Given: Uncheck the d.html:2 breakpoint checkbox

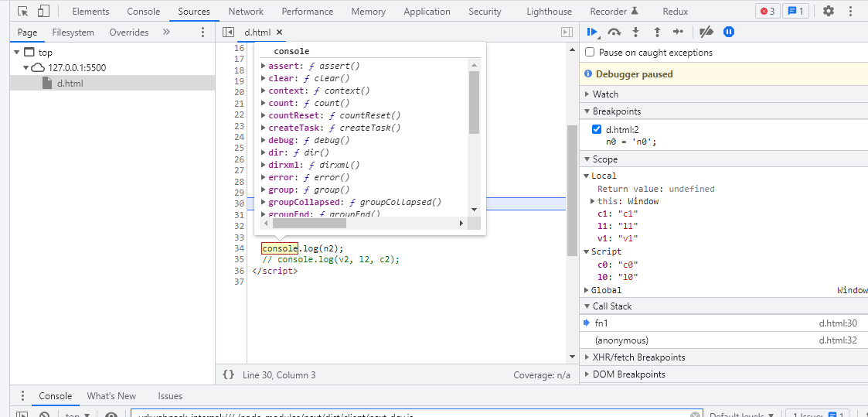Looking at the screenshot, I should tap(596, 129).
